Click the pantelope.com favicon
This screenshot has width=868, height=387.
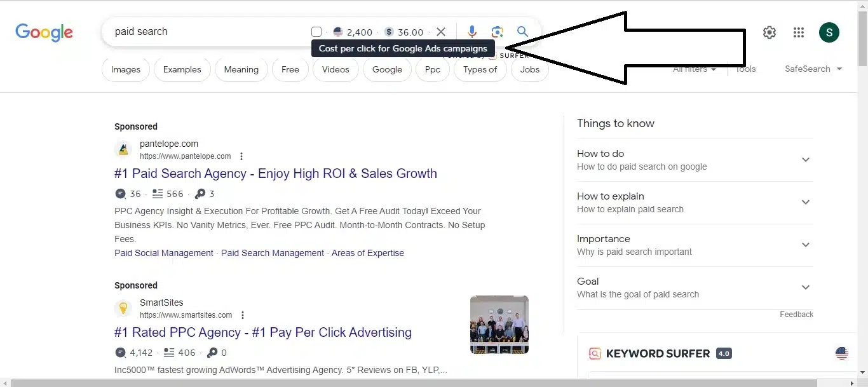click(x=123, y=150)
